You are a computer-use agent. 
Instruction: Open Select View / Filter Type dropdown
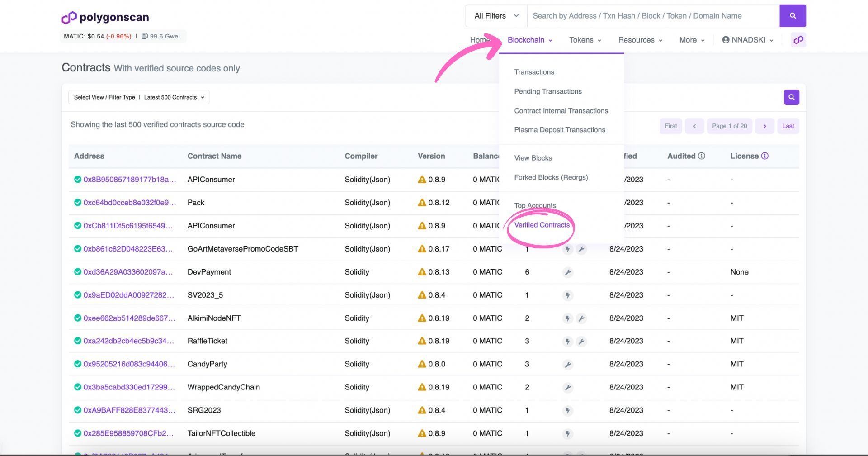139,97
